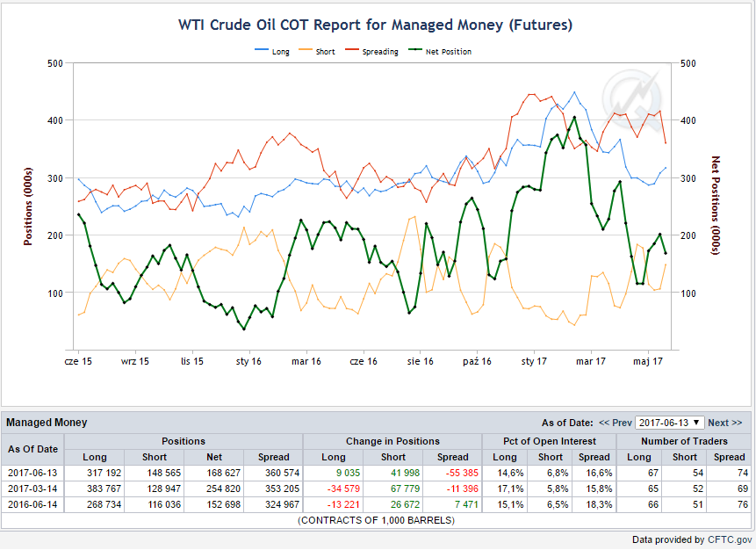Click change in Long value -34 579
This screenshot has height=550, width=756.
343,488
